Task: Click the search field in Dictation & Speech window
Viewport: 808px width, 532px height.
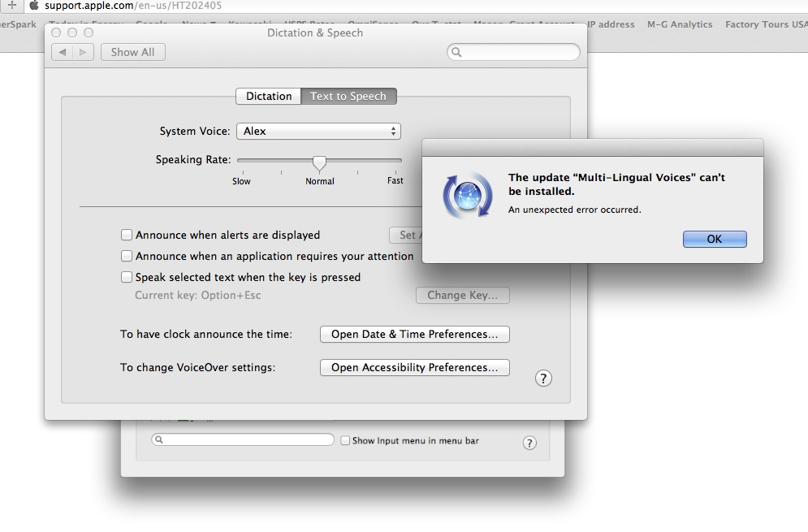Action: 513,52
